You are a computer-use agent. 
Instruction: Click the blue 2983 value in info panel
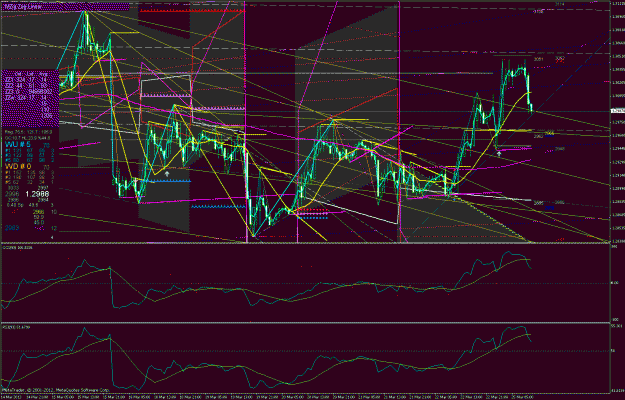[x=10, y=228]
